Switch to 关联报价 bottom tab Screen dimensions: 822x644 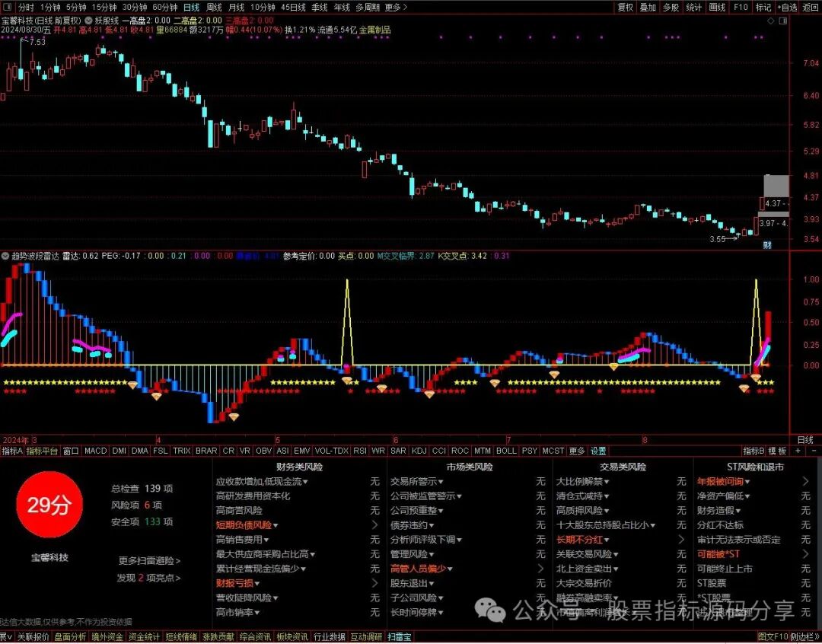pos(33,637)
